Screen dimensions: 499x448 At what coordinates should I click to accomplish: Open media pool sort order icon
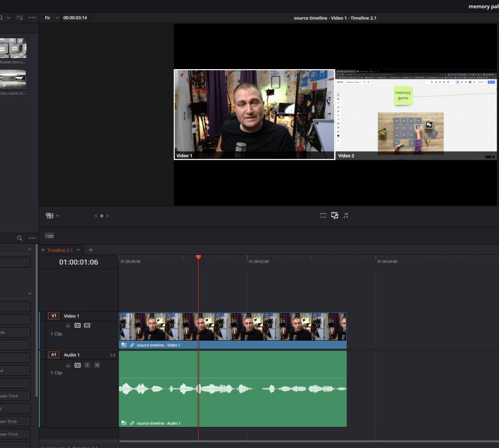click(x=20, y=18)
